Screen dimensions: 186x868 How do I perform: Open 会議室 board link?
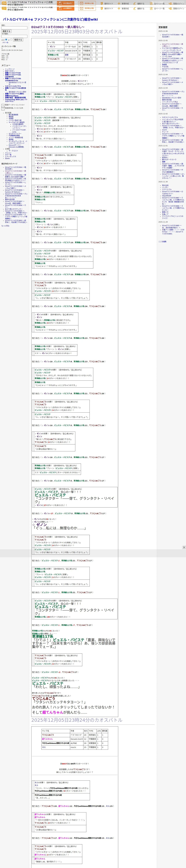point(11,118)
